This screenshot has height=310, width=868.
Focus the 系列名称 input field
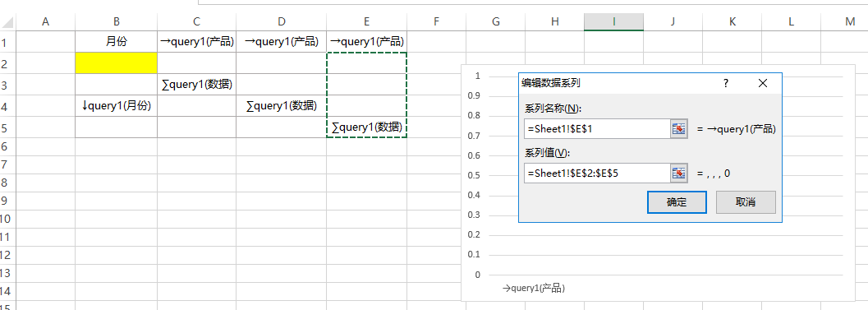[x=597, y=128]
